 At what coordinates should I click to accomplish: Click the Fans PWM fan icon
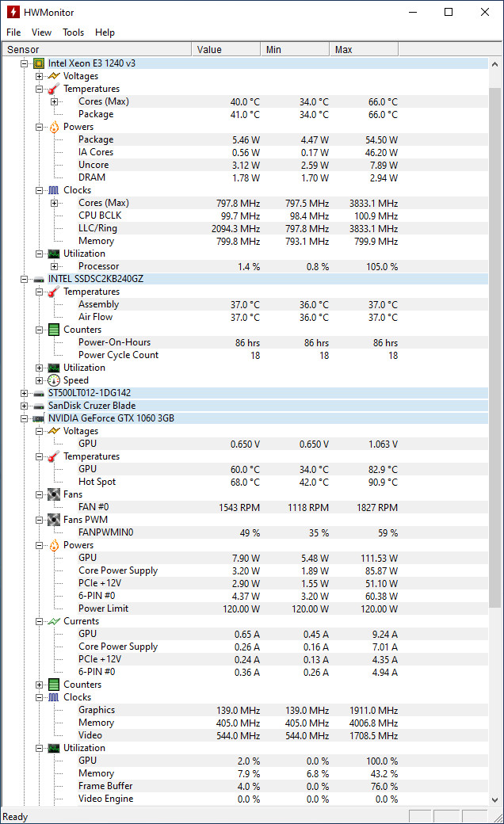[54, 520]
